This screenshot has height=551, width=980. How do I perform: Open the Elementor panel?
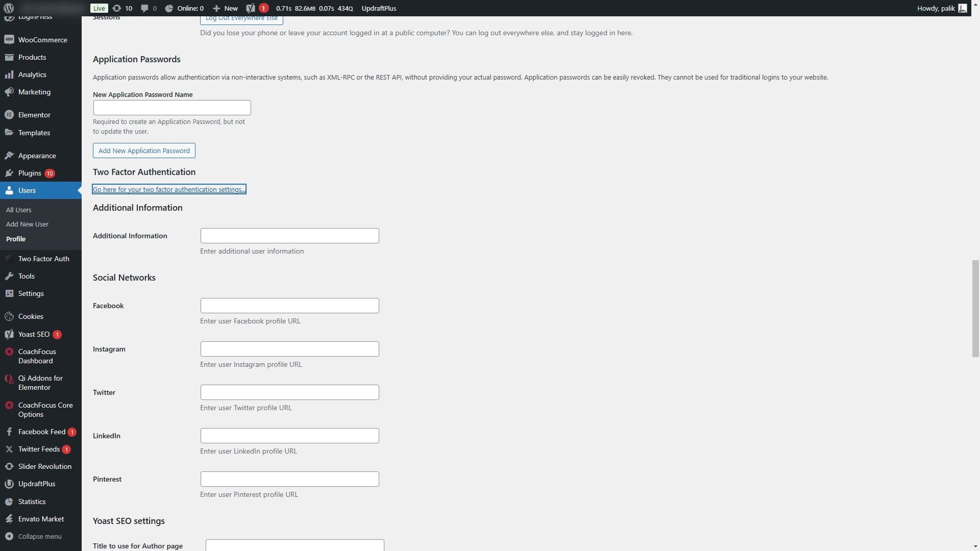(34, 114)
